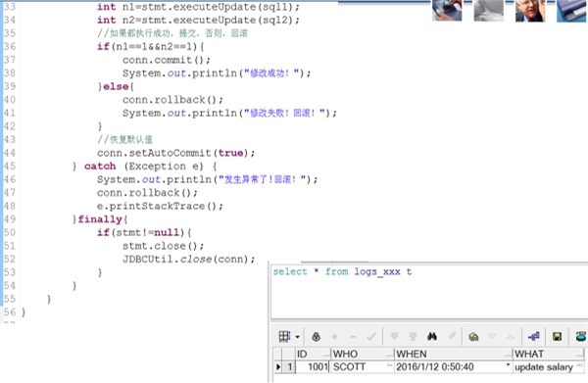Click the empty grid corner cell above the row indicator
The height and width of the screenshot is (383, 588).
pyautogui.click(x=278, y=354)
